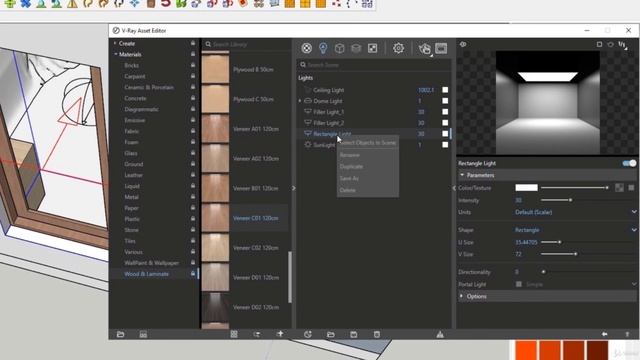Choose Rename from the context menu

point(367,155)
